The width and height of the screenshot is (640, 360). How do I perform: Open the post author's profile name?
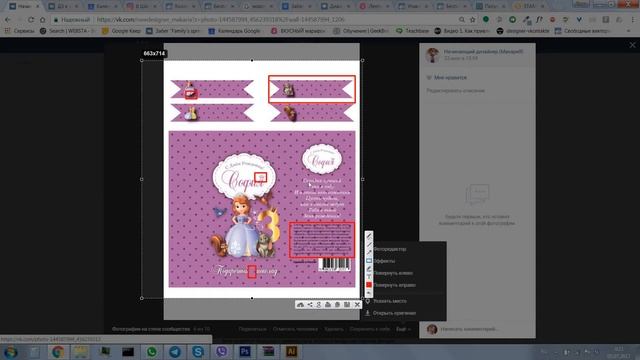[483, 52]
